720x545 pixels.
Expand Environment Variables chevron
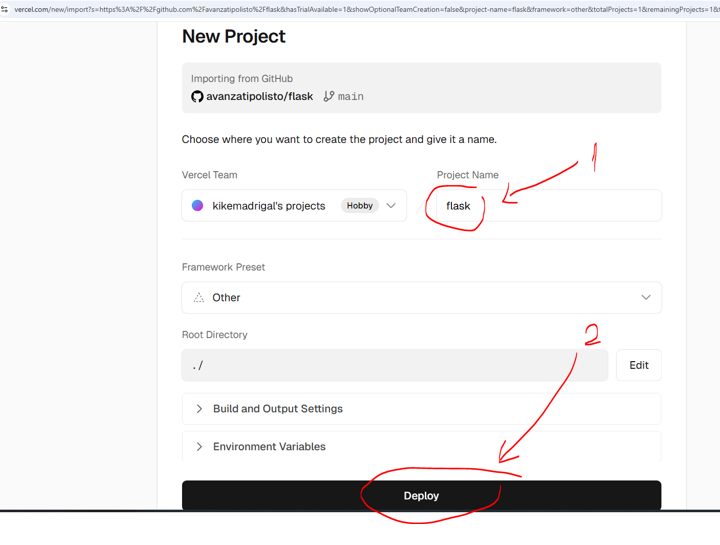tap(199, 447)
